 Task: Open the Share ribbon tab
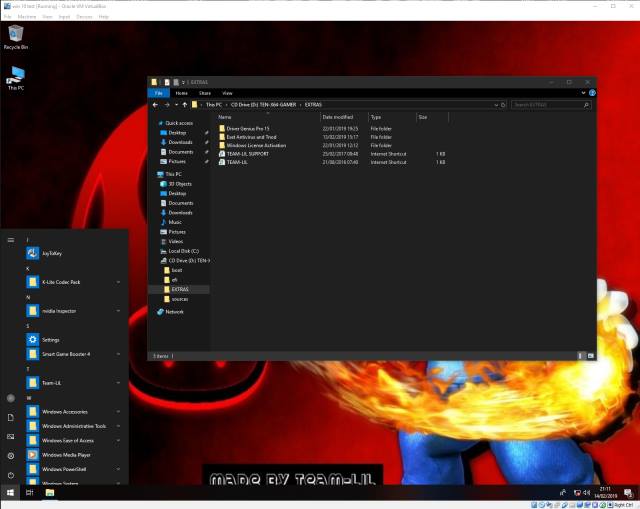205,93
